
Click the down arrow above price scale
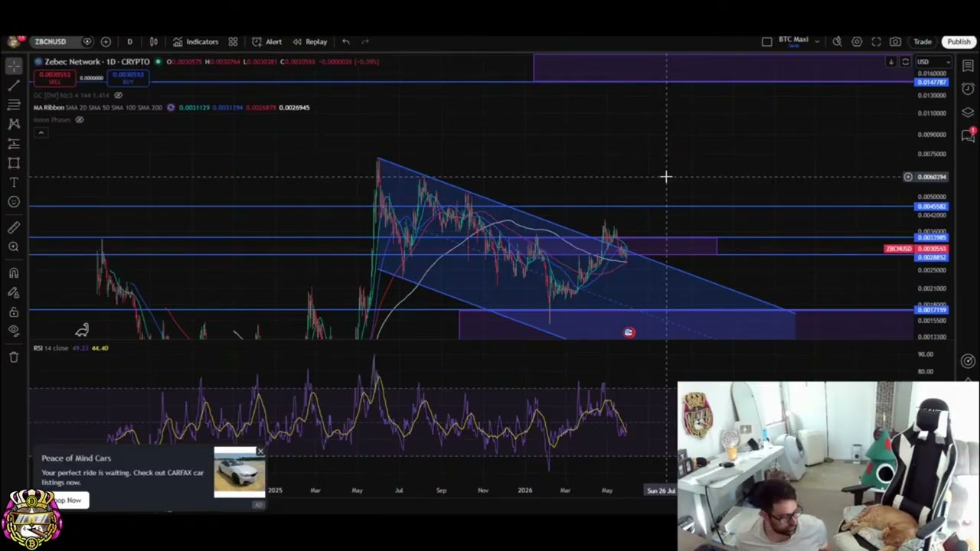click(891, 62)
